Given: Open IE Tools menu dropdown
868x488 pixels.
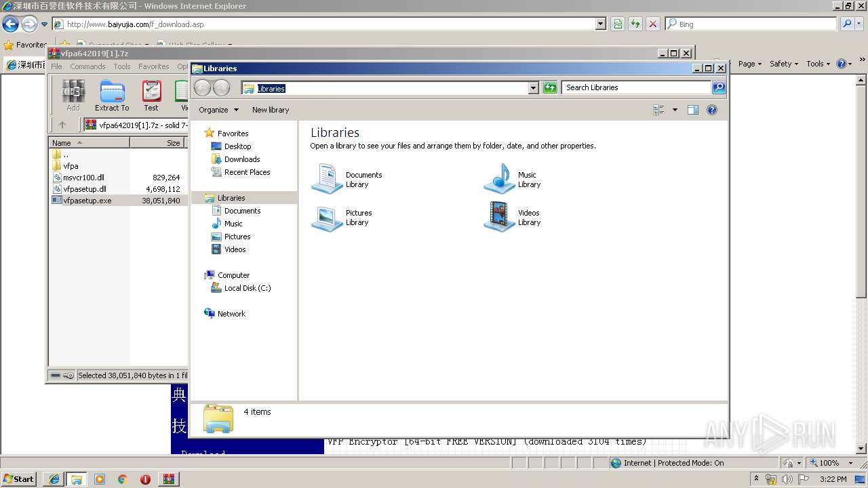Looking at the screenshot, I should point(818,64).
